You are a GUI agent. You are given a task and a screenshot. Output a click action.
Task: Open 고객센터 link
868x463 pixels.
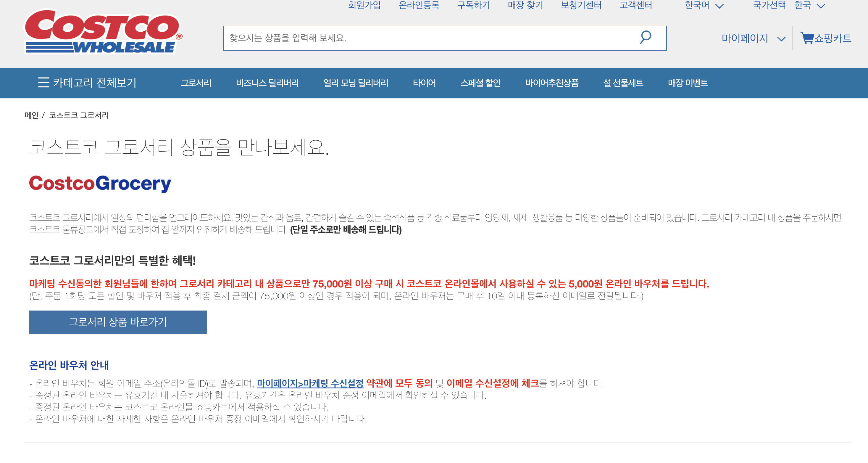636,5
